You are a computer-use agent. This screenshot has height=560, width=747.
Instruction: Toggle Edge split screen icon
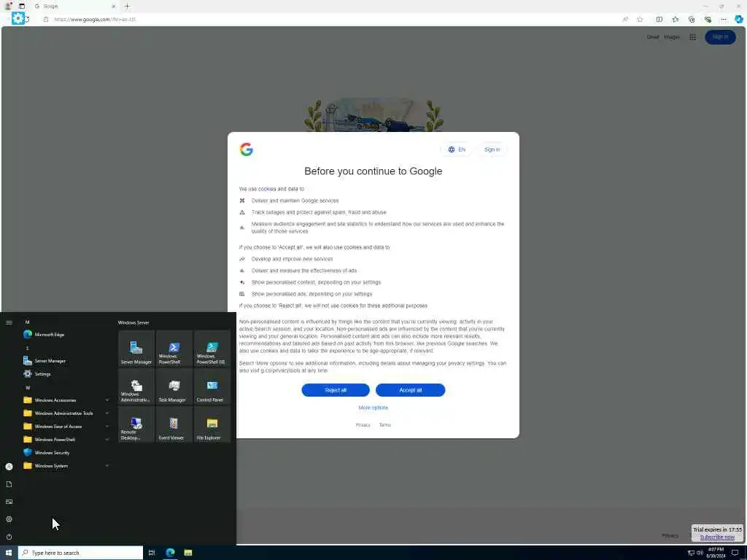659,20
